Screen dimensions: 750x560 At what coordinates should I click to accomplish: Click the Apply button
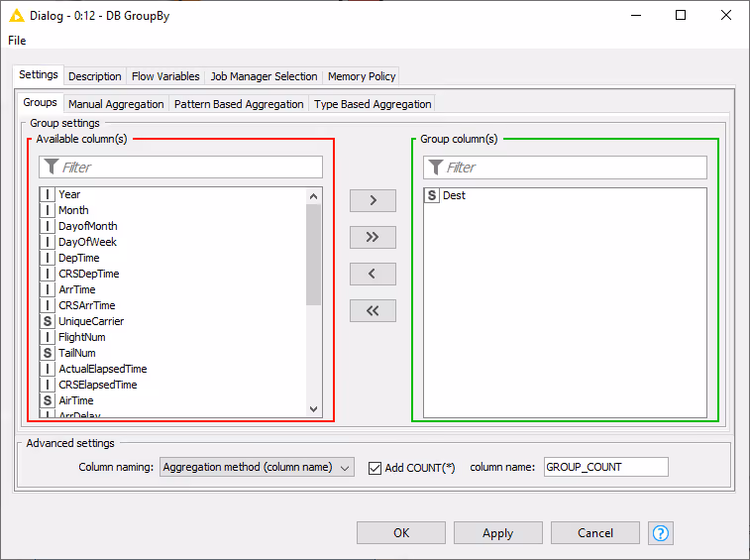tap(498, 532)
